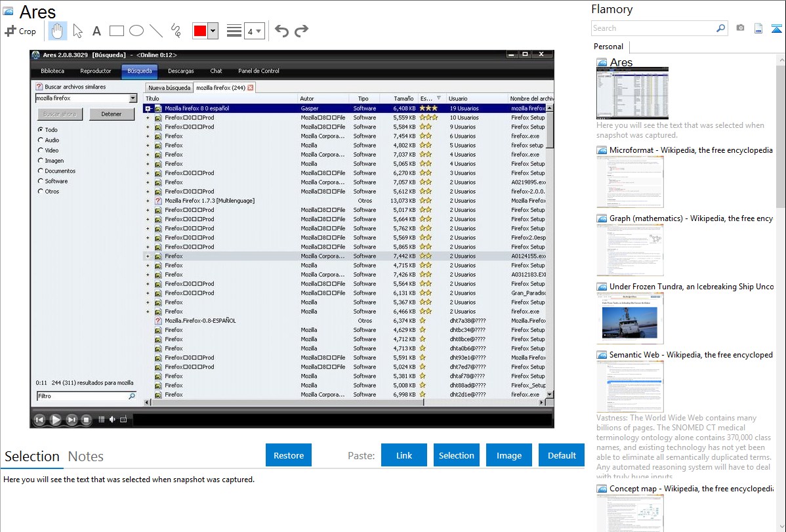Open the Under Frozen Tundra snapshot thumbnail
Image resolution: width=786 pixels, height=532 pixels.
[x=630, y=319]
